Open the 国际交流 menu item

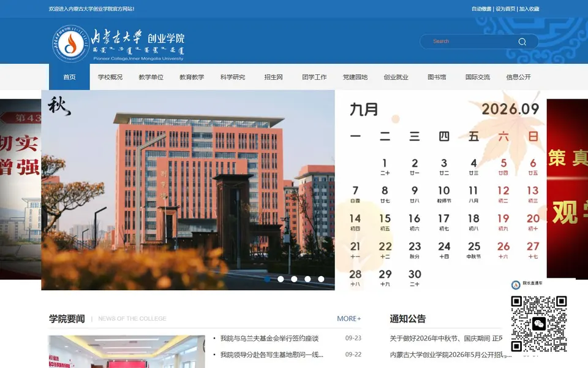pos(478,77)
